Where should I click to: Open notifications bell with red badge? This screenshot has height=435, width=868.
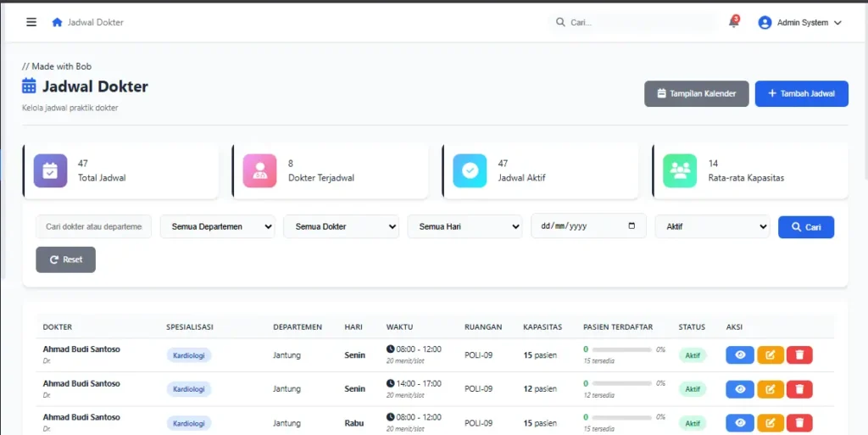(734, 22)
